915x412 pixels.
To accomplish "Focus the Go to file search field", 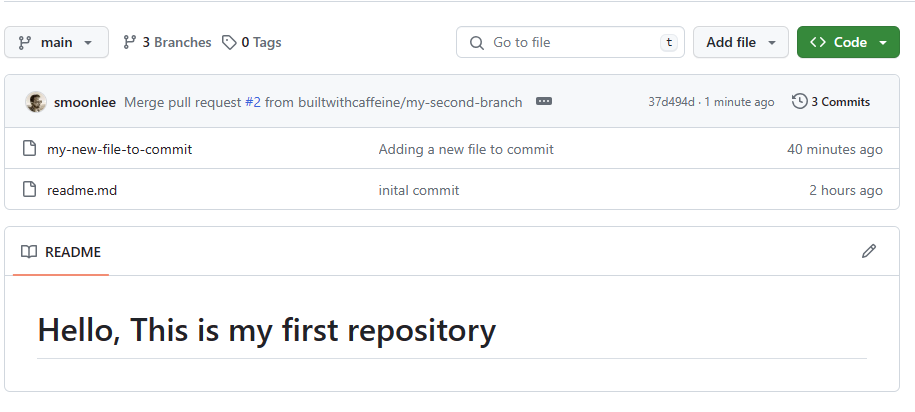I will (570, 42).
